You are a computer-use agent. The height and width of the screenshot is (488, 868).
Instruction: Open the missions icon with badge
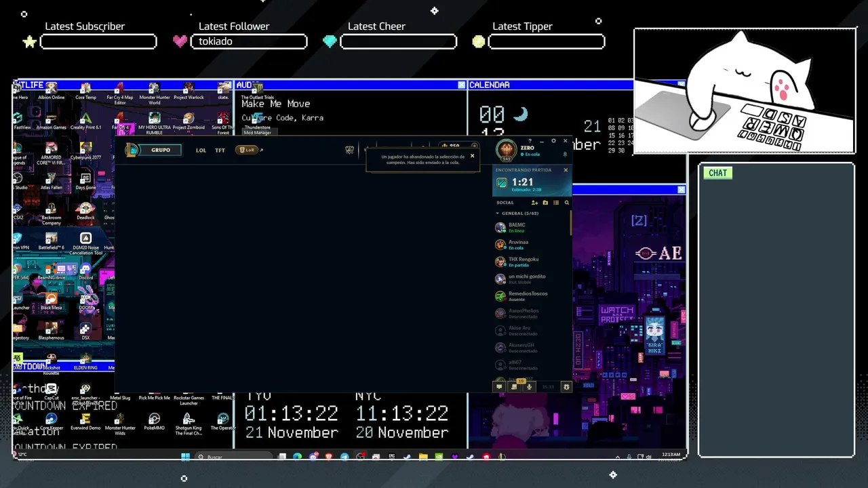coord(514,386)
